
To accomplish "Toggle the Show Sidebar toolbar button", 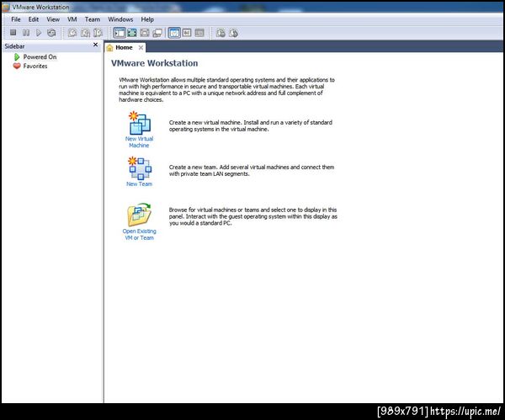I will click(x=120, y=33).
